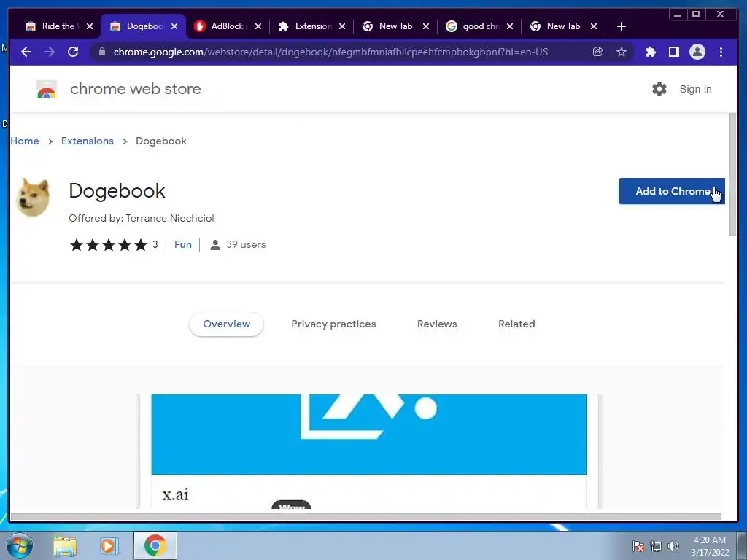Click Add to Chrome button
Viewport: 747px width, 560px height.
pos(671,192)
